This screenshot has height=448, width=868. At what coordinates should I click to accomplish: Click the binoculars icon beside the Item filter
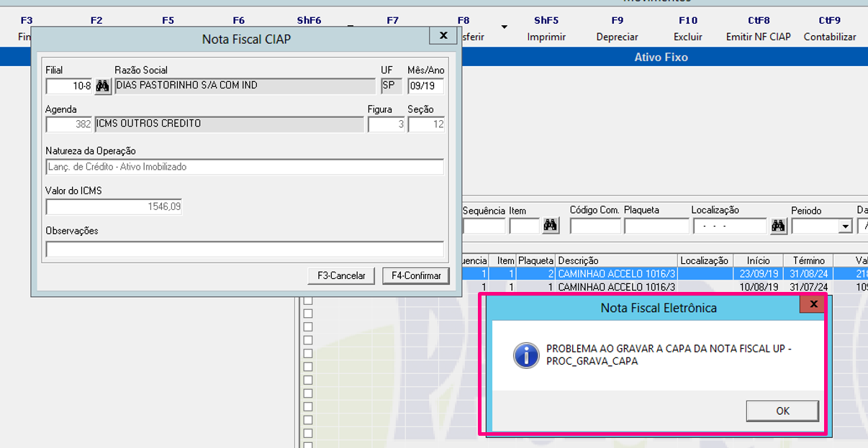point(551,226)
